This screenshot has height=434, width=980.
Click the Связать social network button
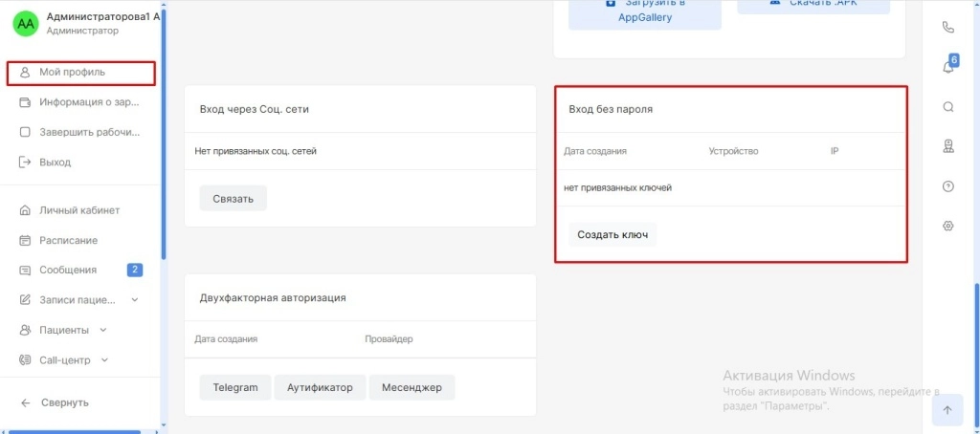[x=233, y=198]
